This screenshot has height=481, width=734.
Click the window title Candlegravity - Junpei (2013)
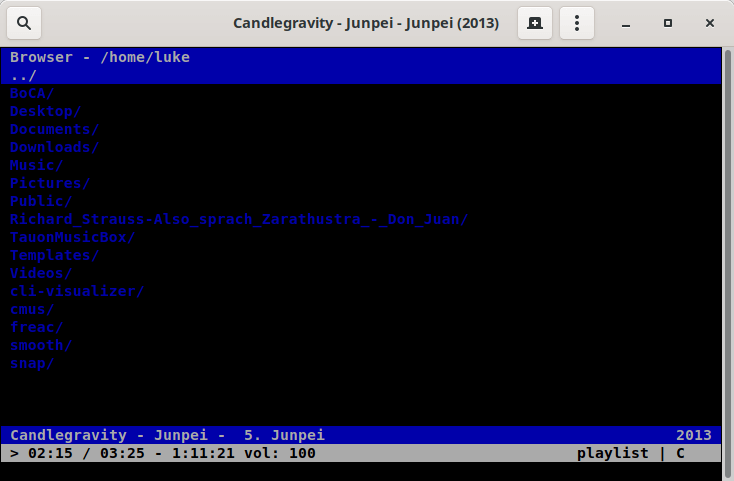point(366,23)
